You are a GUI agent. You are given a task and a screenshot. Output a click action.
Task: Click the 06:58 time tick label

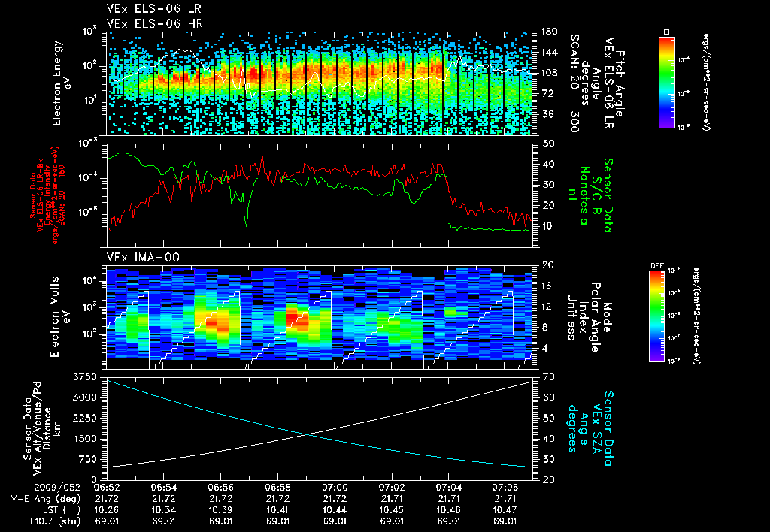[277, 488]
